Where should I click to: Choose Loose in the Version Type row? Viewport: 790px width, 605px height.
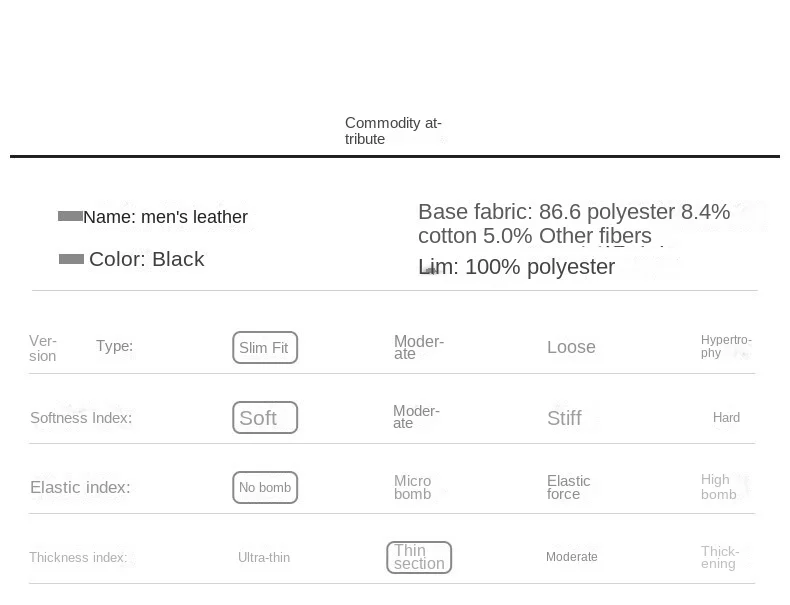click(x=571, y=347)
